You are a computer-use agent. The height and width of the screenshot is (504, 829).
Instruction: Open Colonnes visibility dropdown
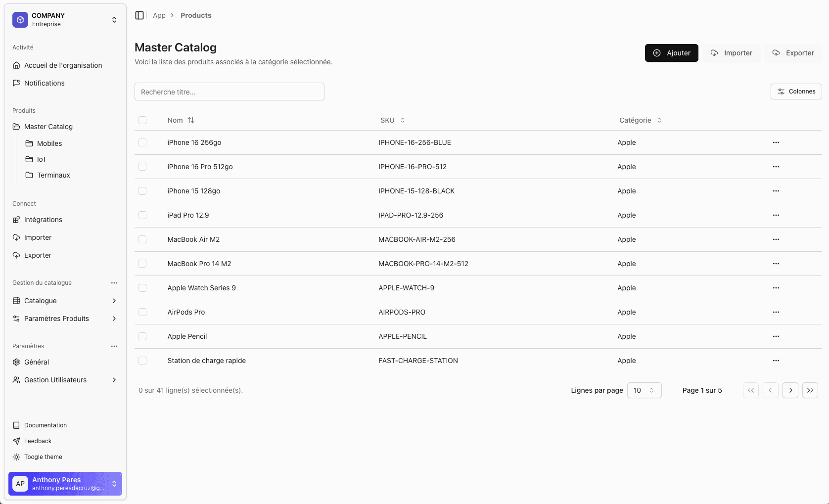tap(796, 92)
